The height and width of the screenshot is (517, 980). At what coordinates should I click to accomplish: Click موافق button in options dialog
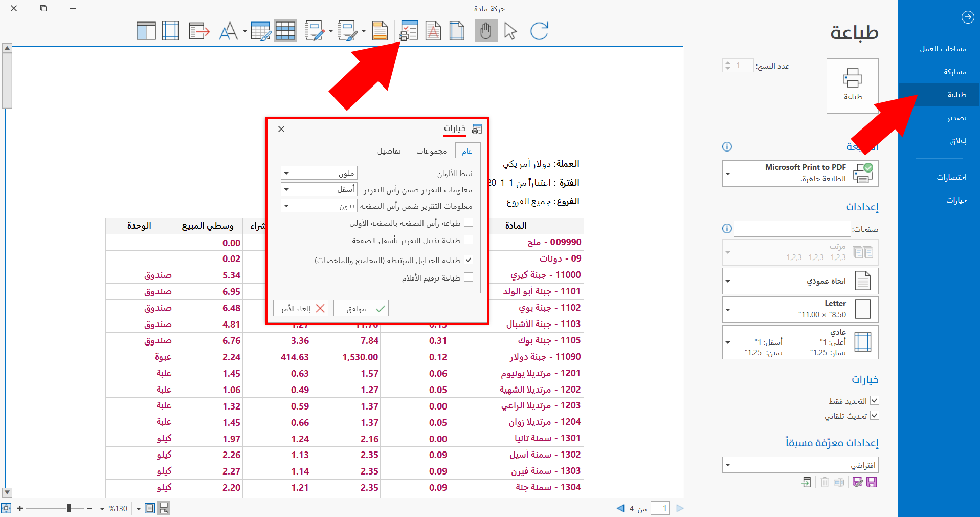point(361,309)
